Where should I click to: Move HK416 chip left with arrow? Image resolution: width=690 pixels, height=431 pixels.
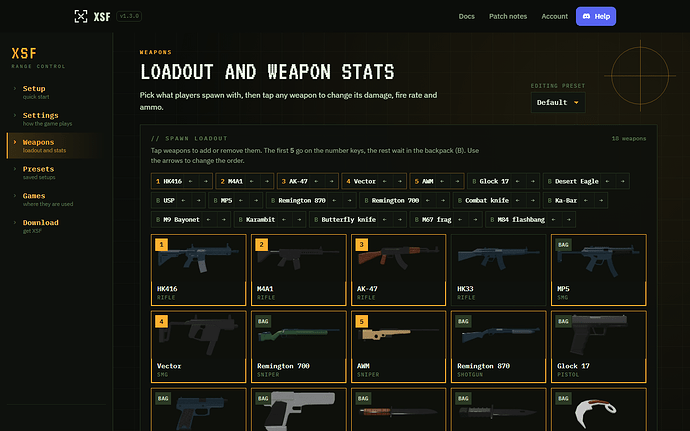tap(191, 181)
